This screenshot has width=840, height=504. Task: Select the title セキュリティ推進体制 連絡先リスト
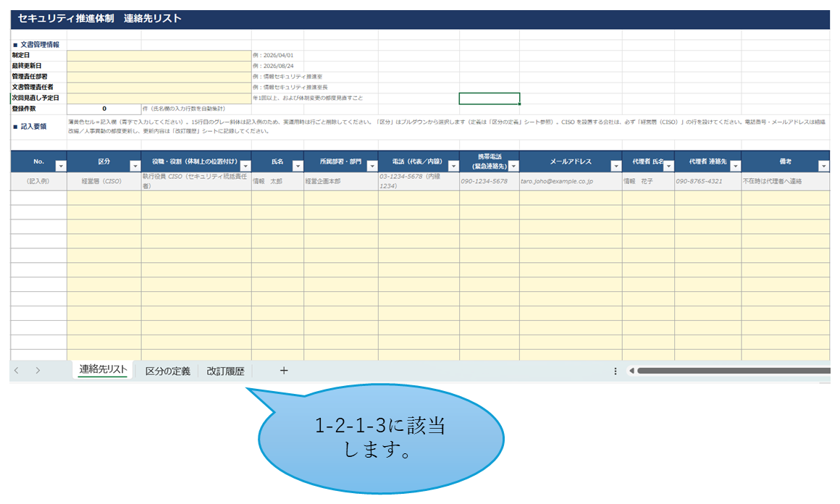pyautogui.click(x=100, y=19)
